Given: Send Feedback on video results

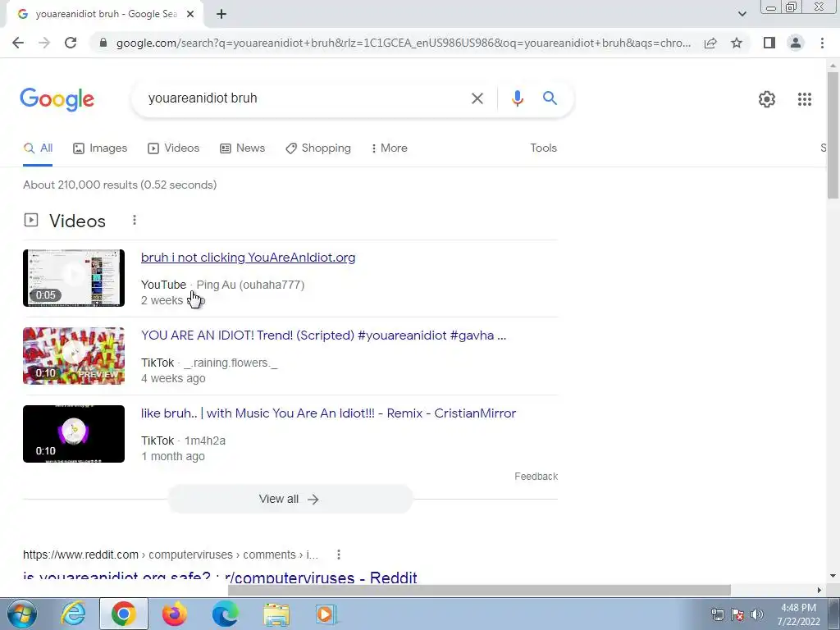Looking at the screenshot, I should click(536, 477).
